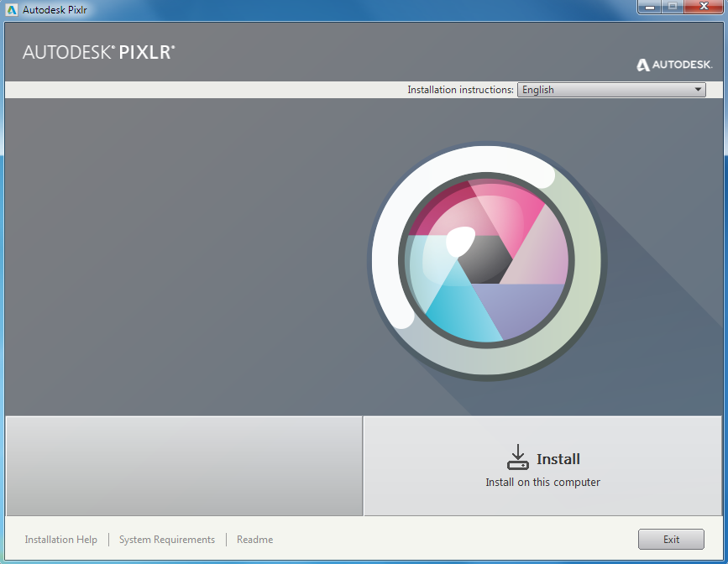Select "Install on this computer" text
The width and height of the screenshot is (728, 564).
click(x=542, y=483)
